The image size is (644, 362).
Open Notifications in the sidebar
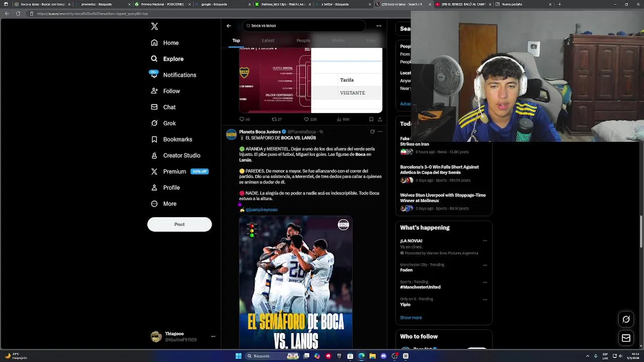point(173,75)
